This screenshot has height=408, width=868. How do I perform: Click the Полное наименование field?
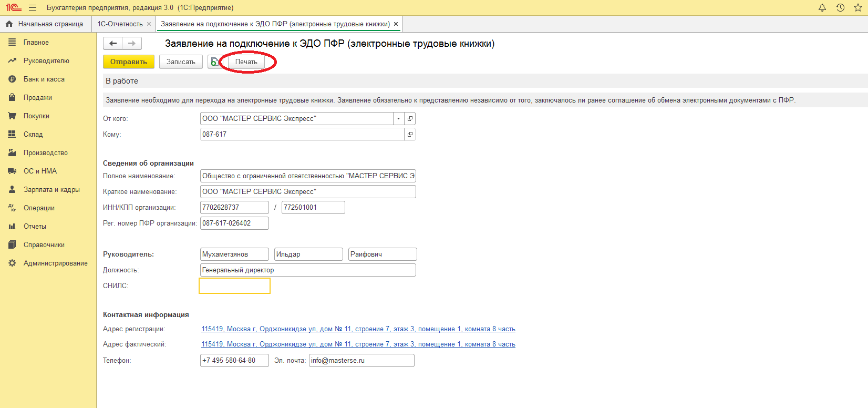tap(308, 176)
